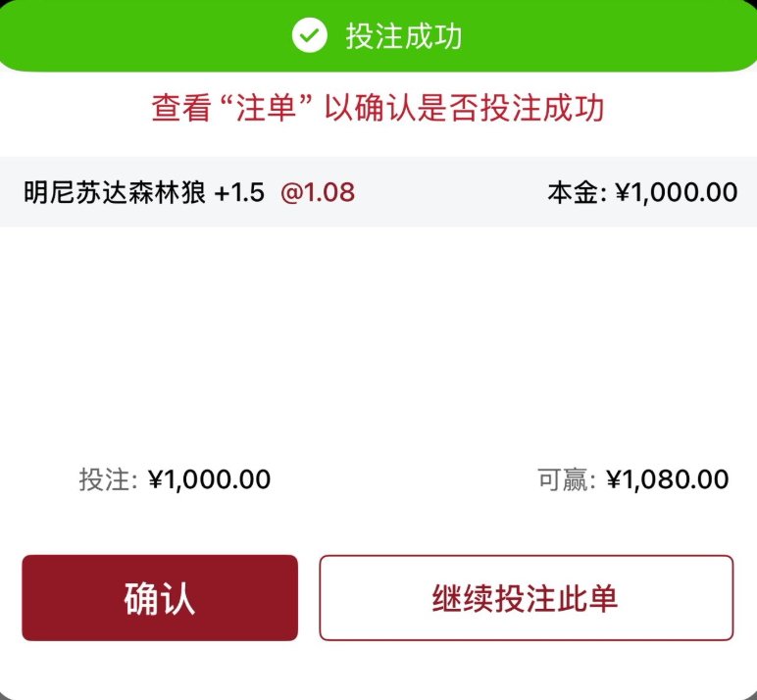Tap the 投注 label

[108, 479]
